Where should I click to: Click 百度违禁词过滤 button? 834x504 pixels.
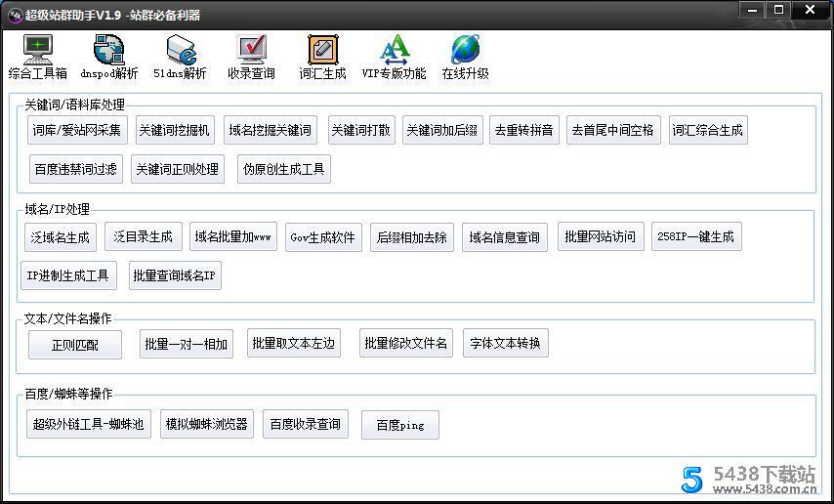[76, 169]
